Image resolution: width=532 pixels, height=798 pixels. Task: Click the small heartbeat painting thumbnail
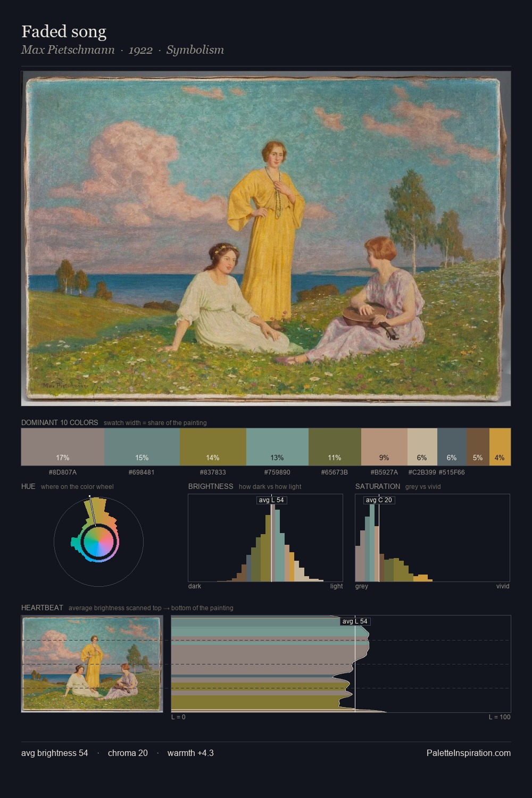point(92,663)
